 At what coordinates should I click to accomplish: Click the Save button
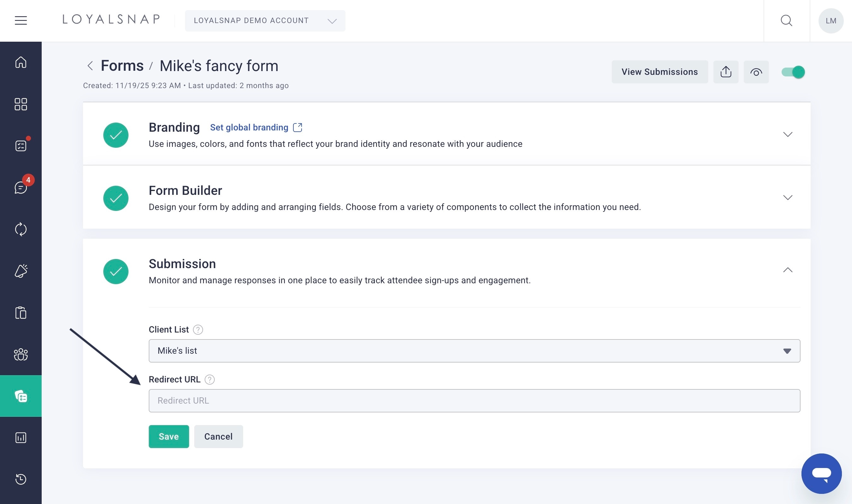(168, 436)
